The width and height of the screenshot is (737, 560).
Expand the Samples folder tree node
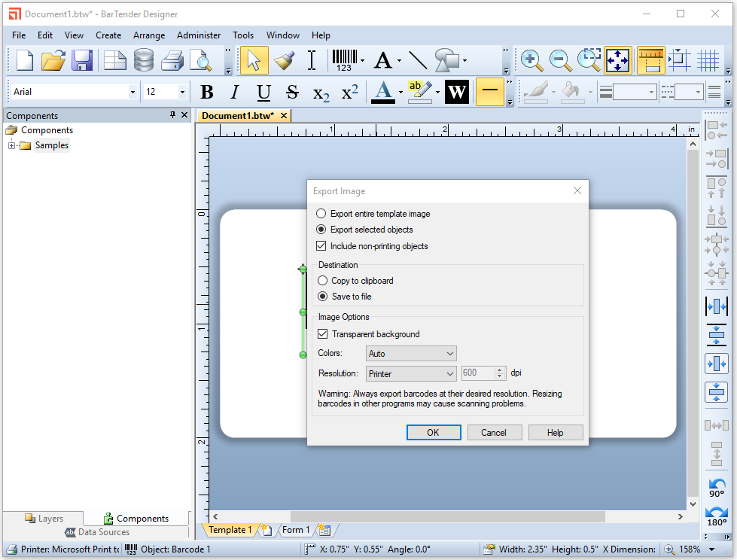(12, 145)
